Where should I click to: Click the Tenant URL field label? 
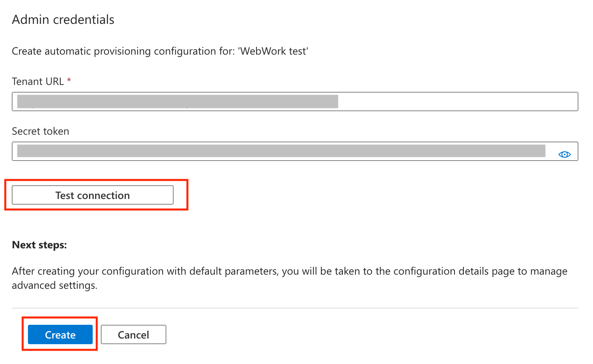[x=38, y=81]
